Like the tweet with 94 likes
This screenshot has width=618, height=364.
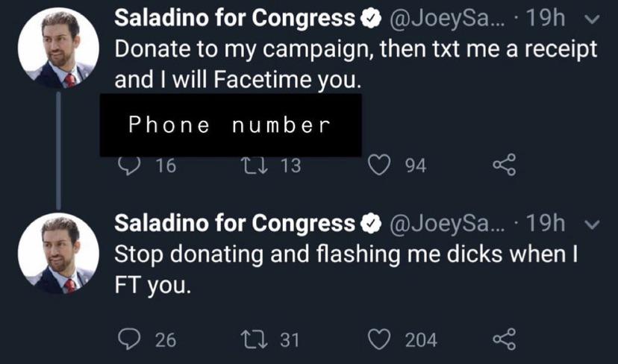click(381, 166)
